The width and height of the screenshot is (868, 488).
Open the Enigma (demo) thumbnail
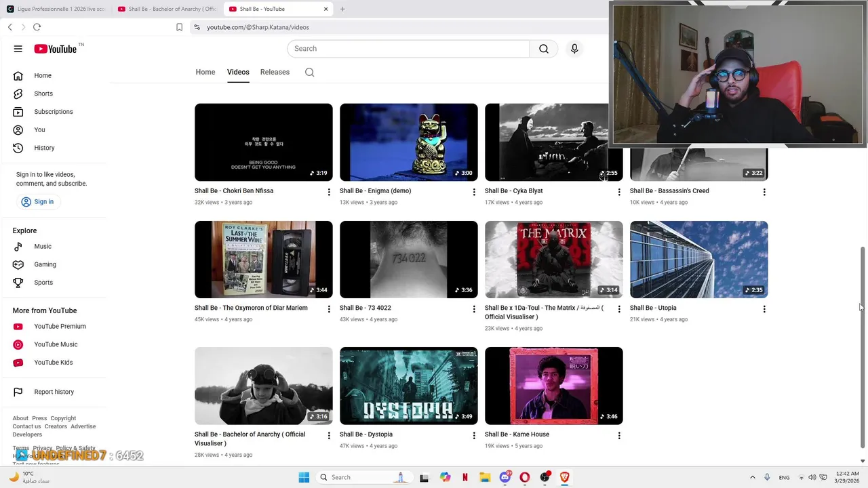click(409, 142)
